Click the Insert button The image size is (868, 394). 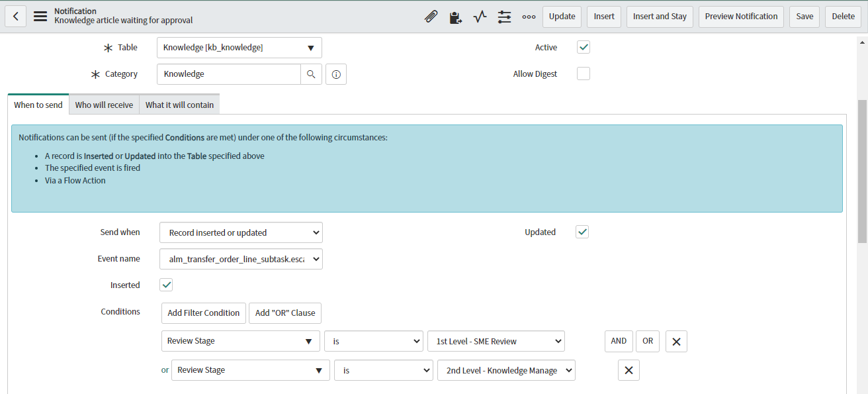point(604,17)
